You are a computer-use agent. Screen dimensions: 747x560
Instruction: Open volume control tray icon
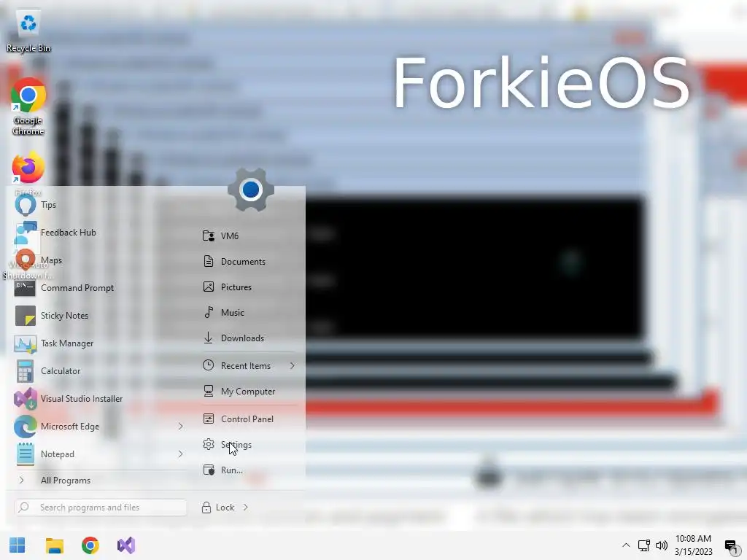[x=662, y=545]
